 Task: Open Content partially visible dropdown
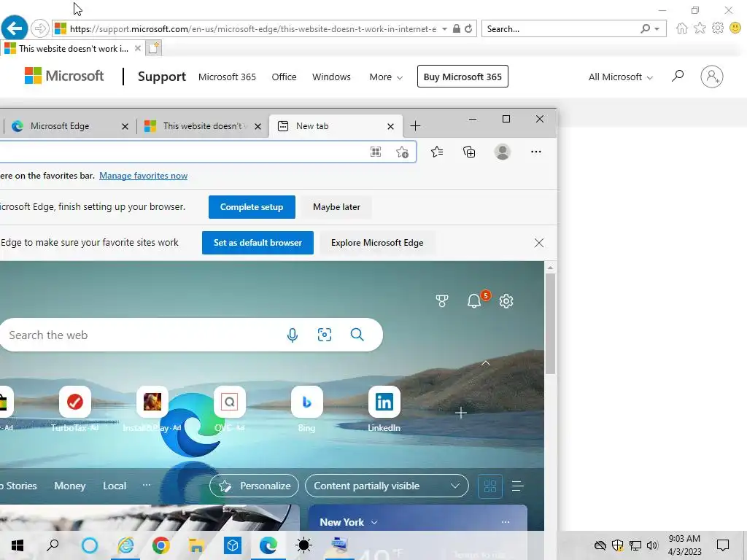pos(387,486)
